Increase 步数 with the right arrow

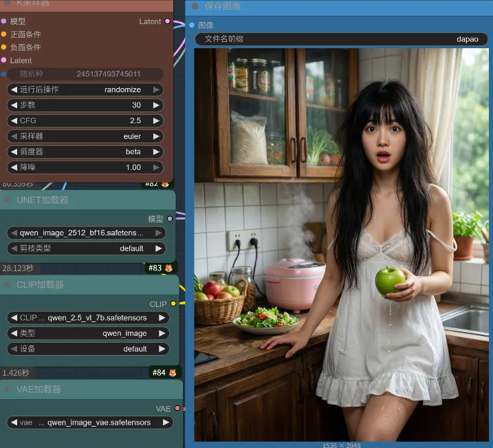coord(157,105)
